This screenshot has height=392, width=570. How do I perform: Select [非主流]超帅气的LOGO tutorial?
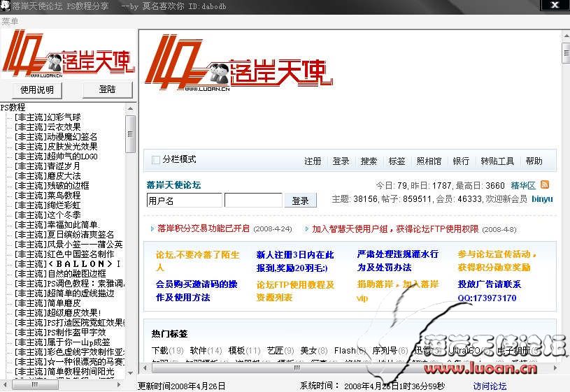point(56,157)
